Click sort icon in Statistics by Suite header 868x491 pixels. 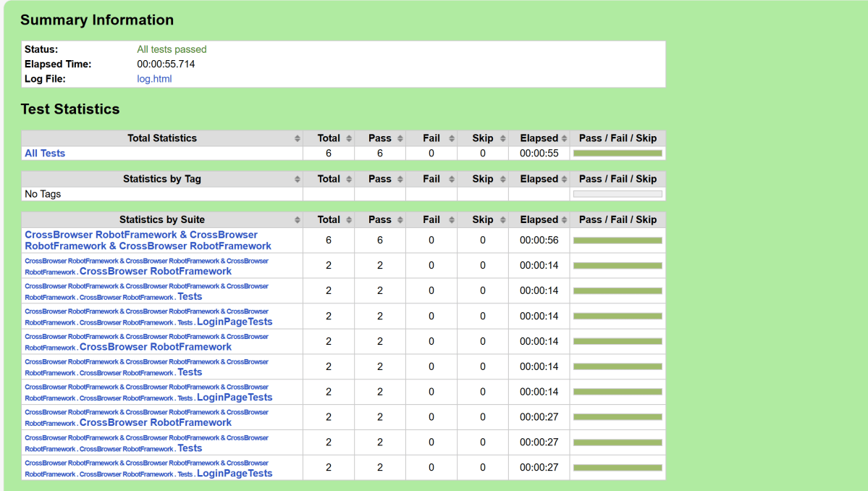[297, 219]
